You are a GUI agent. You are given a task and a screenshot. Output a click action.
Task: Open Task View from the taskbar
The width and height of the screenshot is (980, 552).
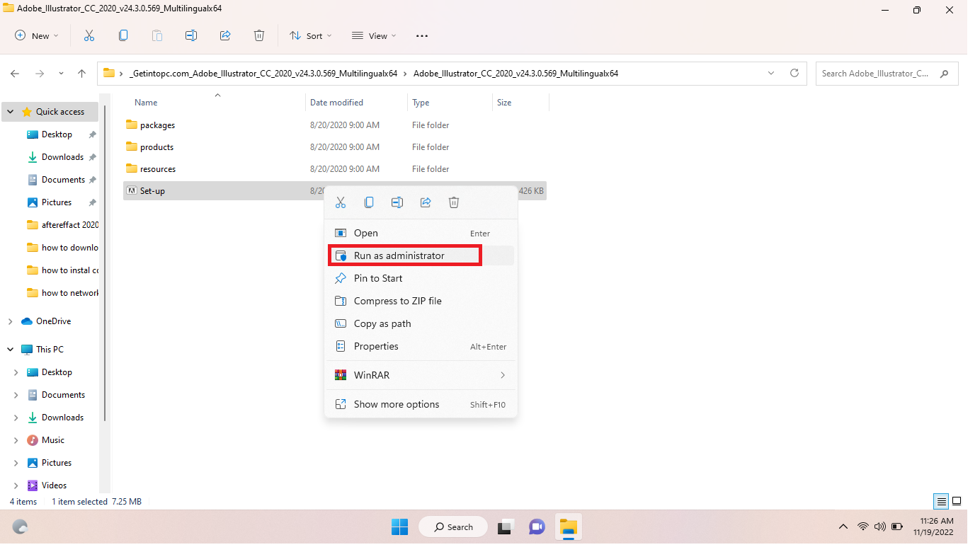click(505, 527)
